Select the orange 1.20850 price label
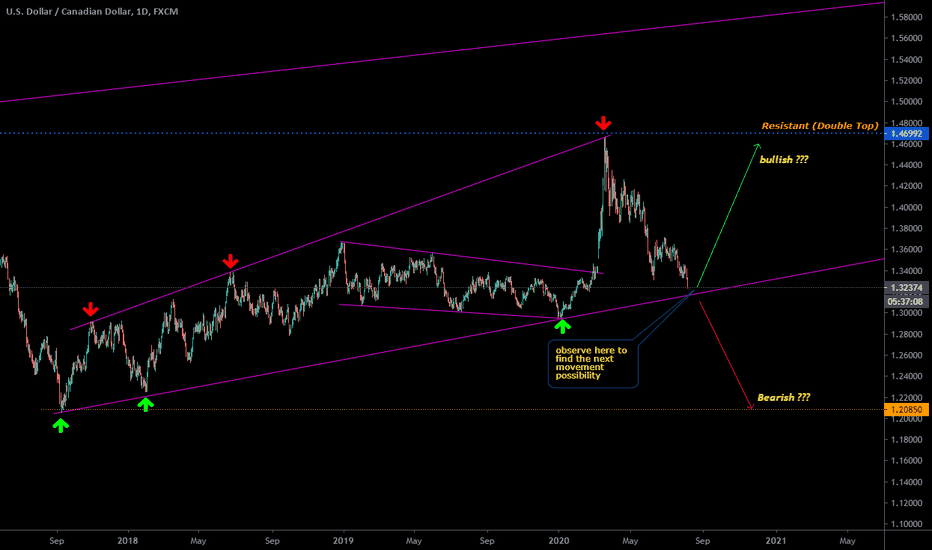932x550 pixels. 906,410
